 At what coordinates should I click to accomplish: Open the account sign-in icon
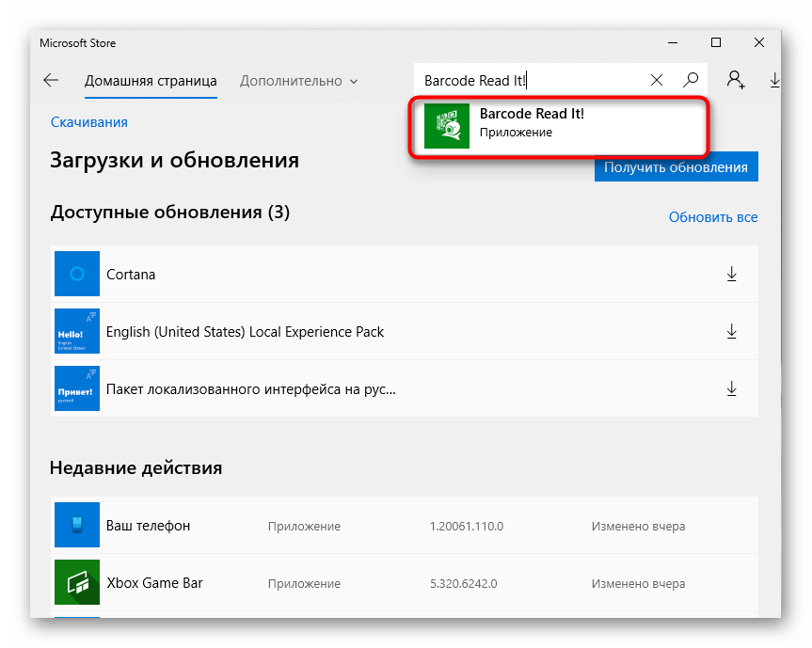pos(736,80)
